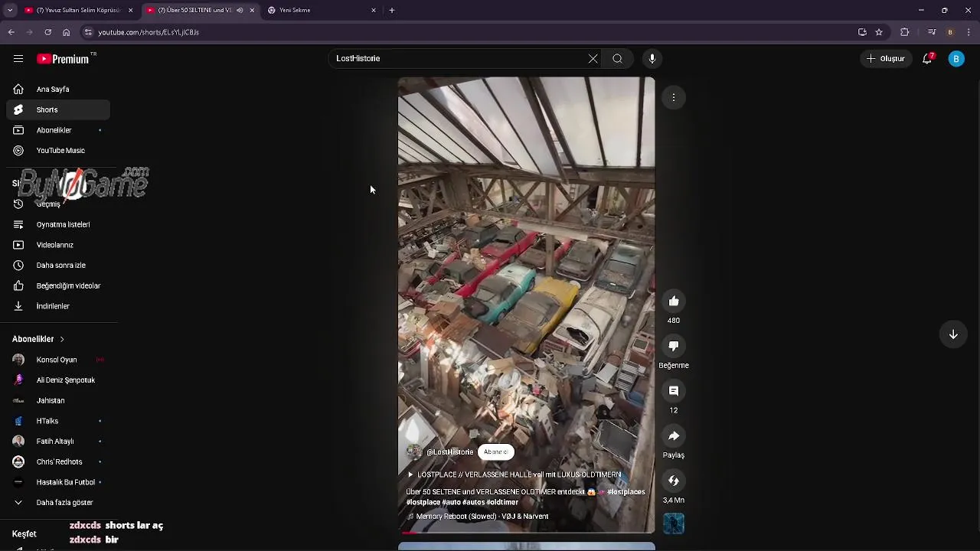Open HTalks channel
This screenshot has height=551, width=980.
(x=58, y=421)
